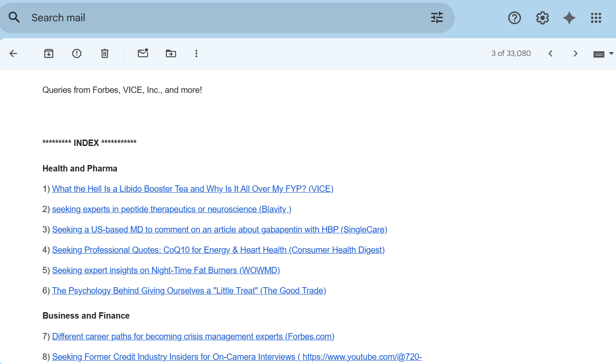The height and width of the screenshot is (364, 616).
Task: Archive this email
Action: coord(49,53)
